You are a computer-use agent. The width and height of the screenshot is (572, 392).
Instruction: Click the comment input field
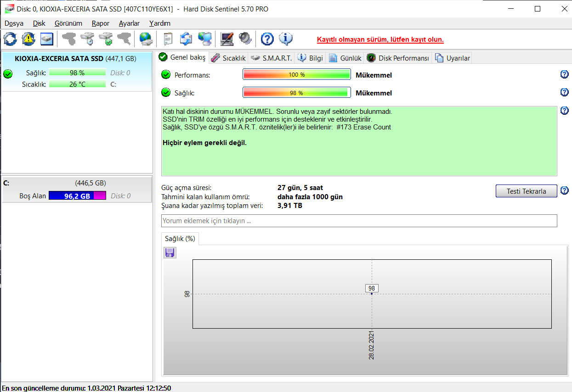(359, 221)
